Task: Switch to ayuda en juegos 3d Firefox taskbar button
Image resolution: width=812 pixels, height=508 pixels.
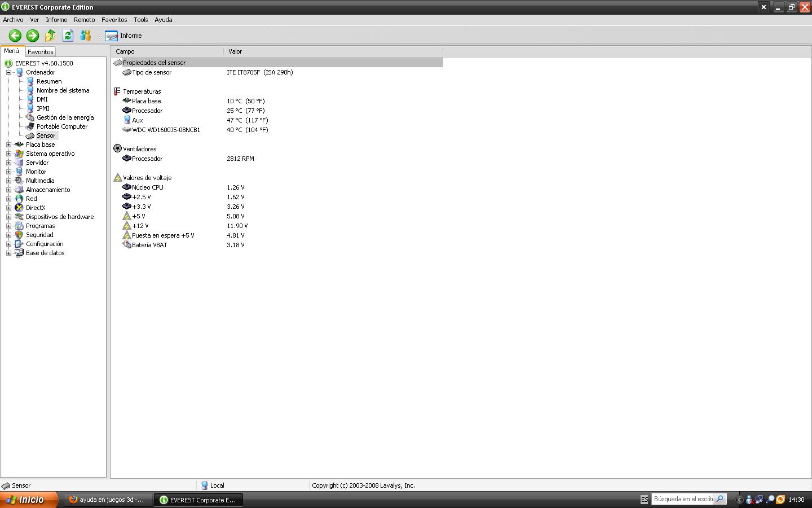Action: tap(107, 500)
